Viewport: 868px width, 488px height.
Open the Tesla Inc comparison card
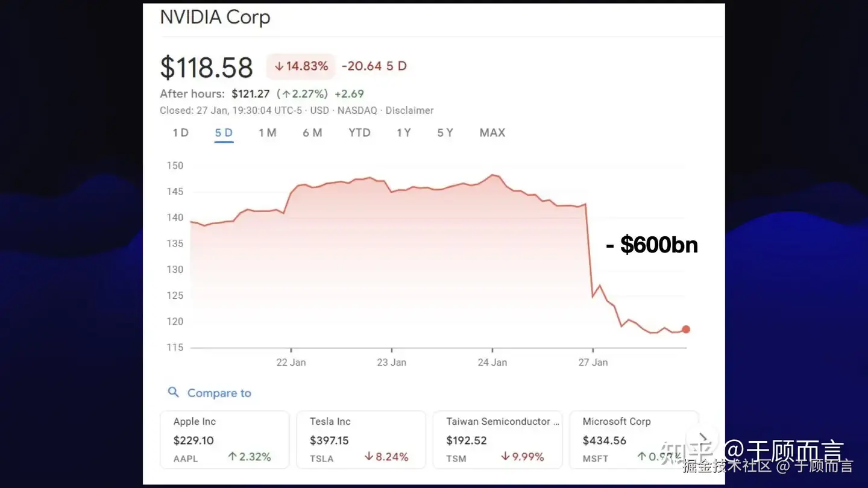360,440
